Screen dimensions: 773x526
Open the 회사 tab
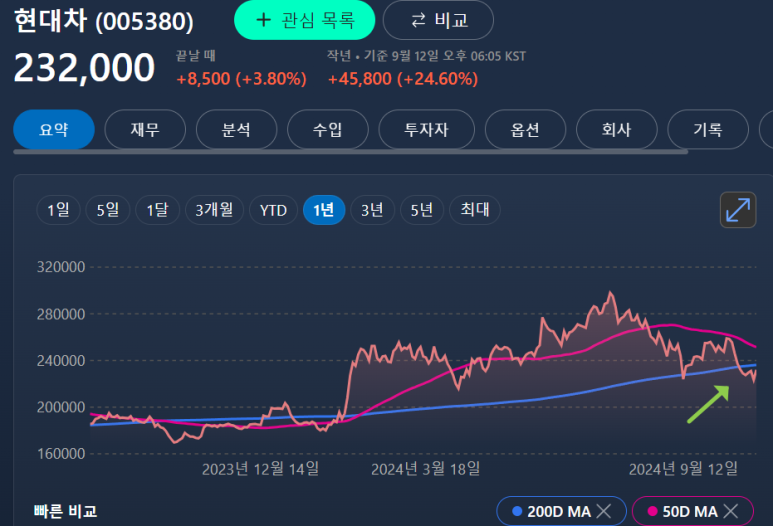(617, 130)
